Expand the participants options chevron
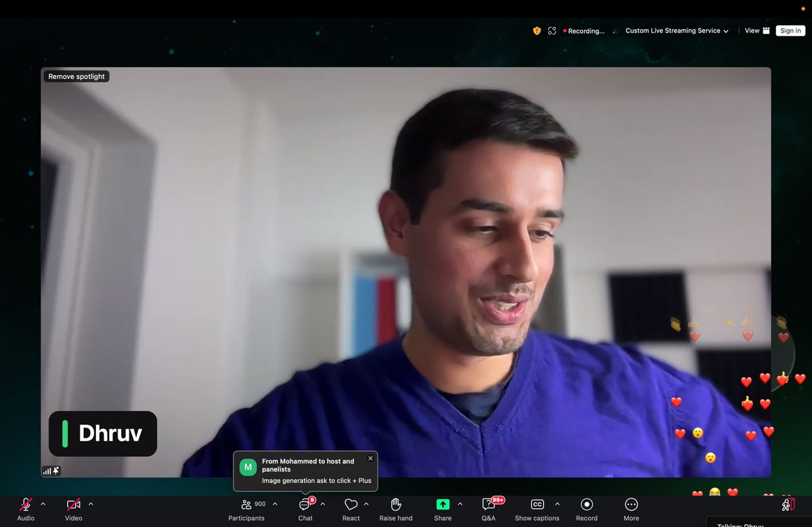812x527 pixels. click(275, 504)
